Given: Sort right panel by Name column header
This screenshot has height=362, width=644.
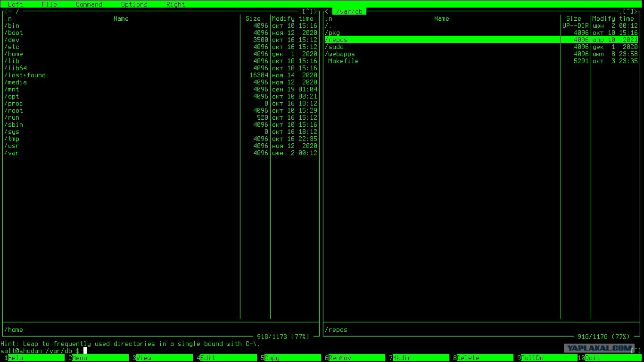Looking at the screenshot, I should pos(441,18).
